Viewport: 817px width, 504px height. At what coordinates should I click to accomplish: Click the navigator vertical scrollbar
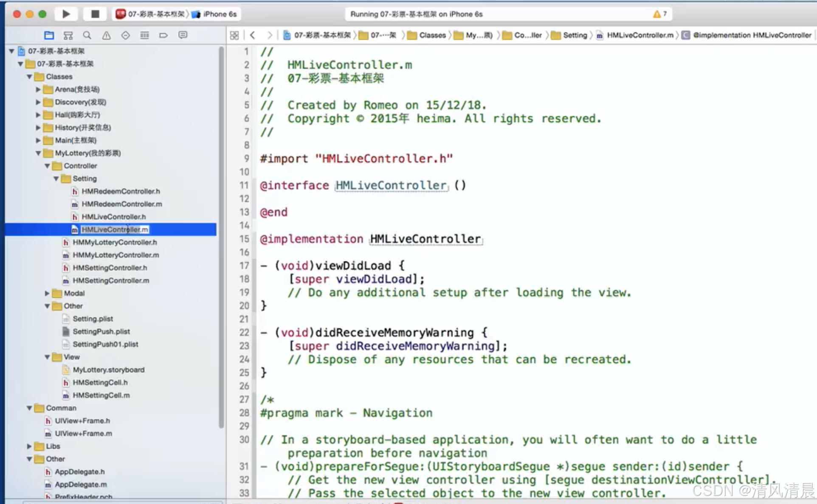pyautogui.click(x=221, y=238)
